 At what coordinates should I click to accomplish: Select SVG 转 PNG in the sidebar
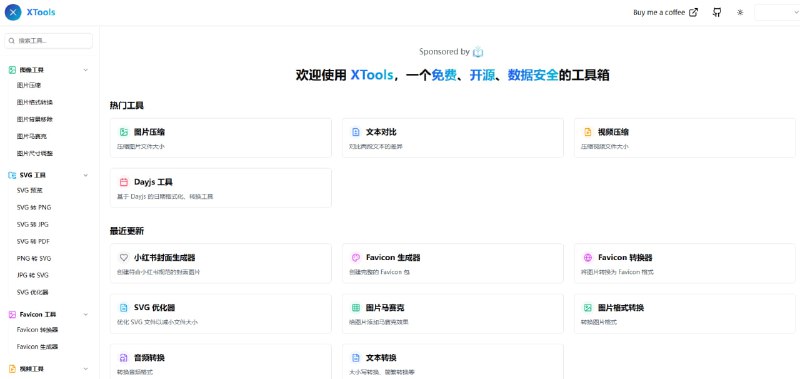(34, 208)
